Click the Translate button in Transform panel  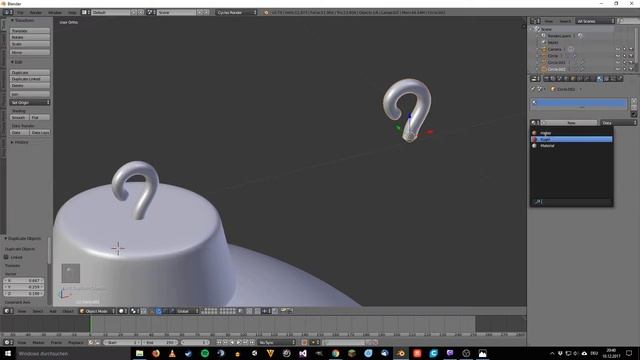(x=30, y=31)
